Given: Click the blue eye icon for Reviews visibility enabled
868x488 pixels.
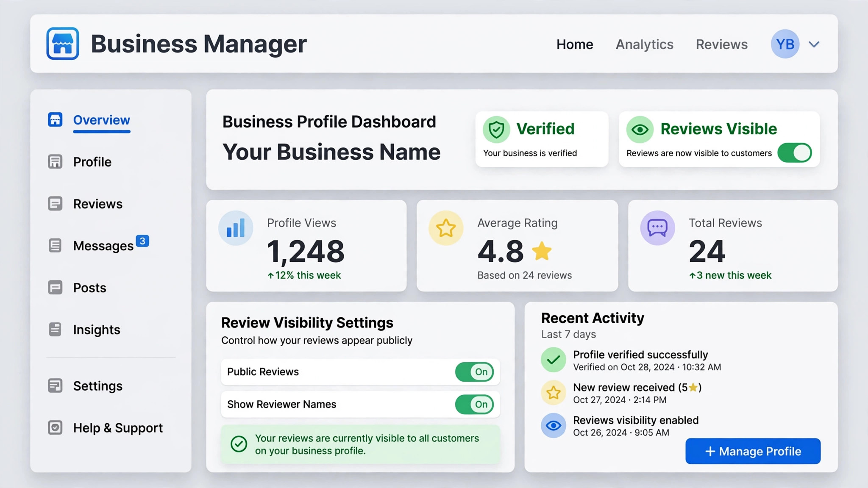Looking at the screenshot, I should coord(554,425).
